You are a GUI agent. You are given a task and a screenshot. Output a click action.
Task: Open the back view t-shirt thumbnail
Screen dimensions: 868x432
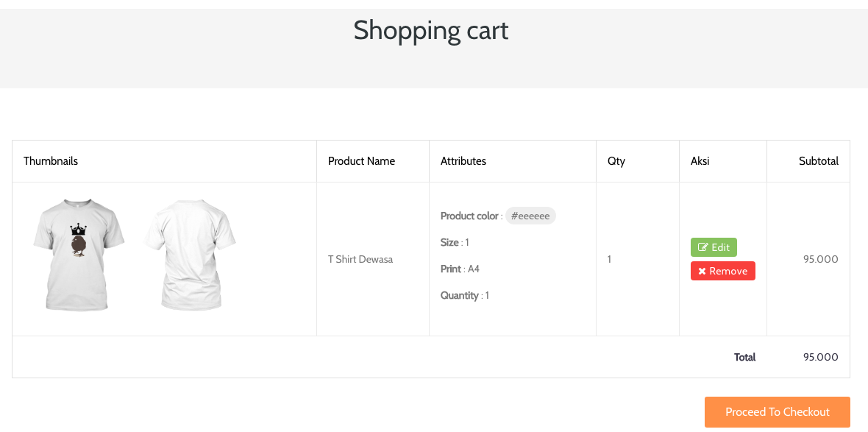pos(190,254)
